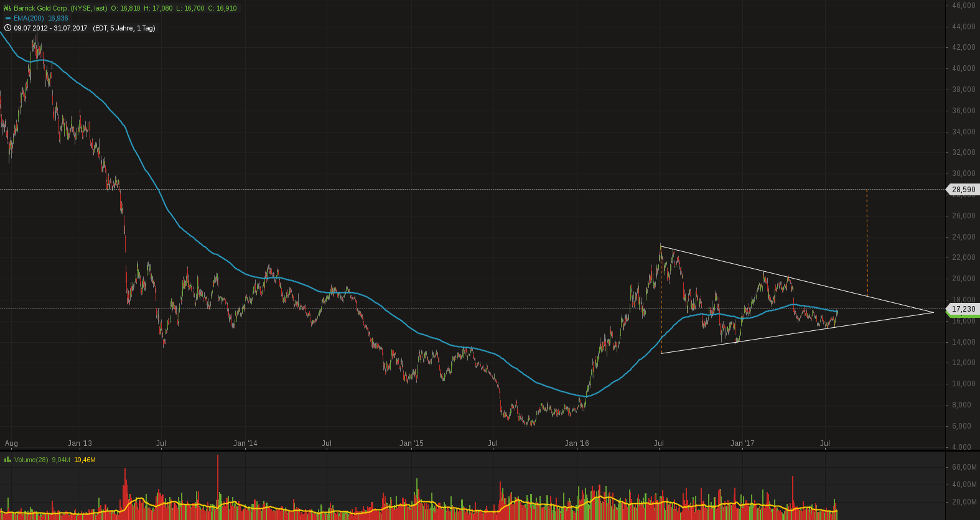Click the clock icon beside date range
The width and height of the screenshot is (980, 520).
7,28
